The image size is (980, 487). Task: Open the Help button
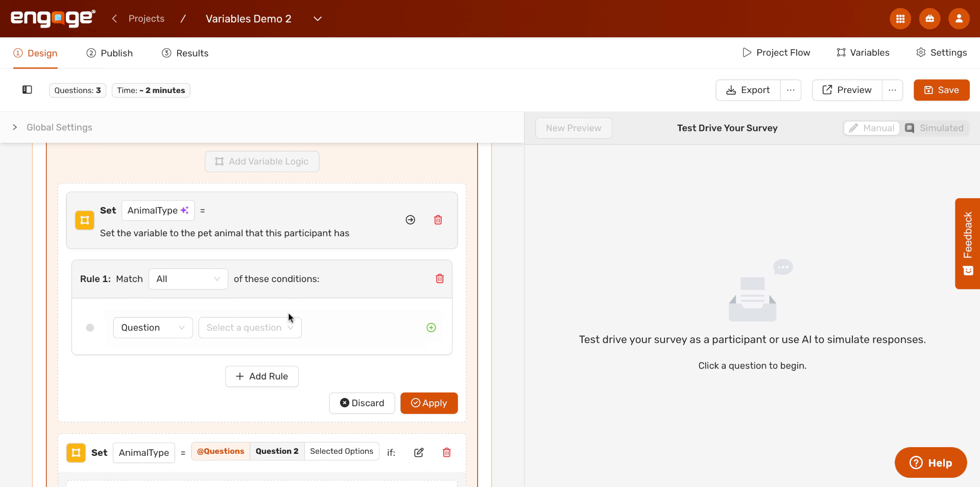tap(930, 462)
